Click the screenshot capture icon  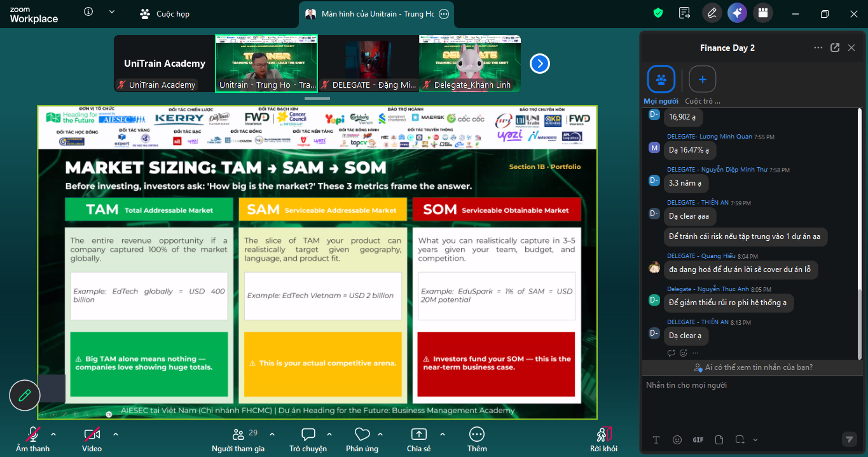click(740, 440)
